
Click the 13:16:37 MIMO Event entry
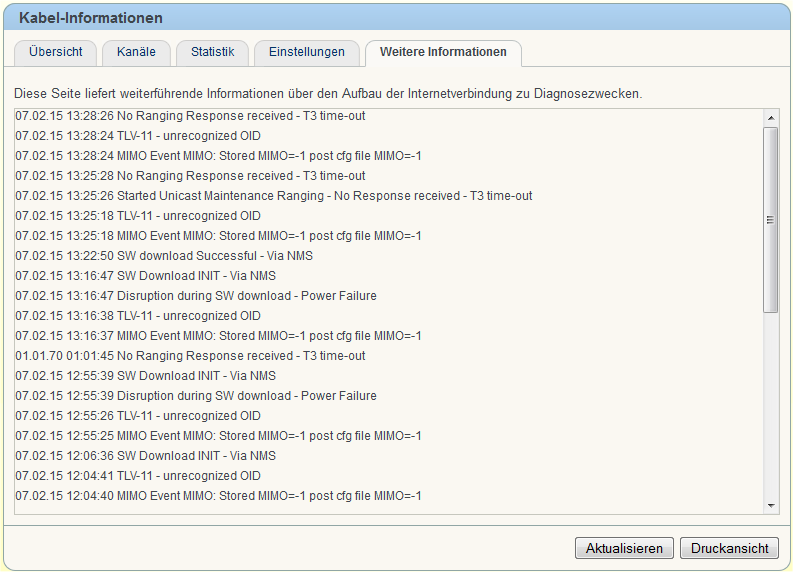click(x=218, y=336)
